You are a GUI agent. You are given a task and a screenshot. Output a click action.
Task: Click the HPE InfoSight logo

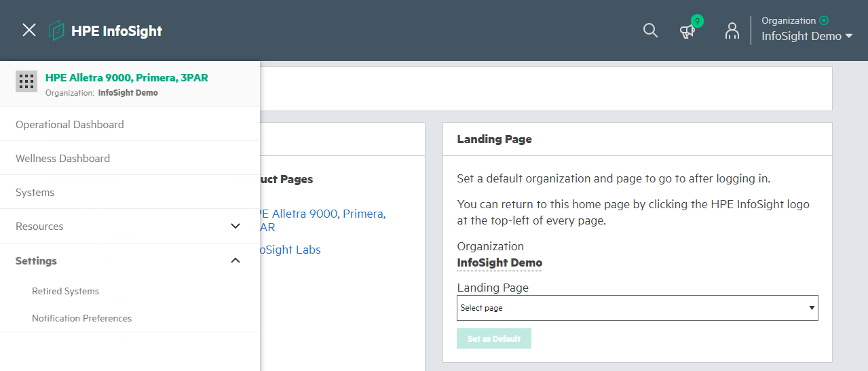click(x=106, y=31)
